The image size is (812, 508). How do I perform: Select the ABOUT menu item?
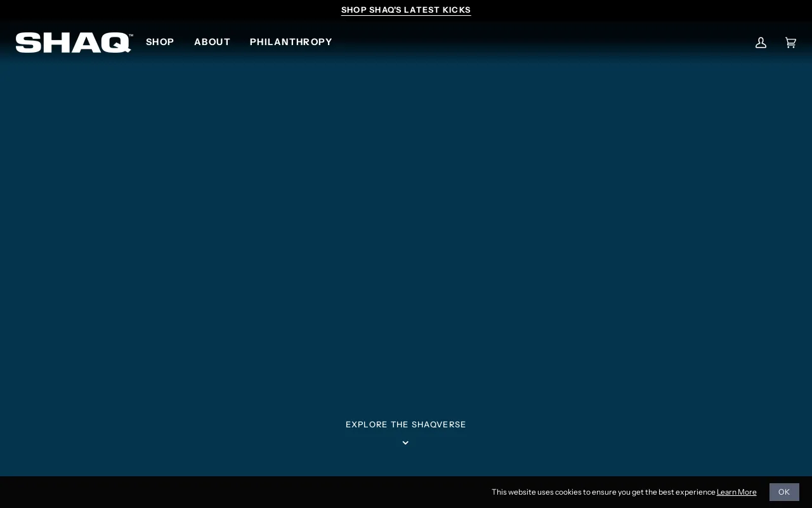coord(213,42)
